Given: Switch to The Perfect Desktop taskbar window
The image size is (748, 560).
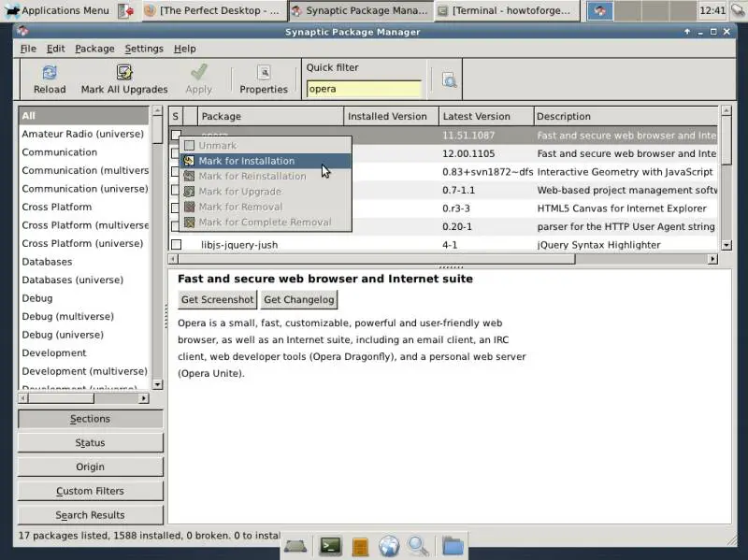Looking at the screenshot, I should [212, 10].
